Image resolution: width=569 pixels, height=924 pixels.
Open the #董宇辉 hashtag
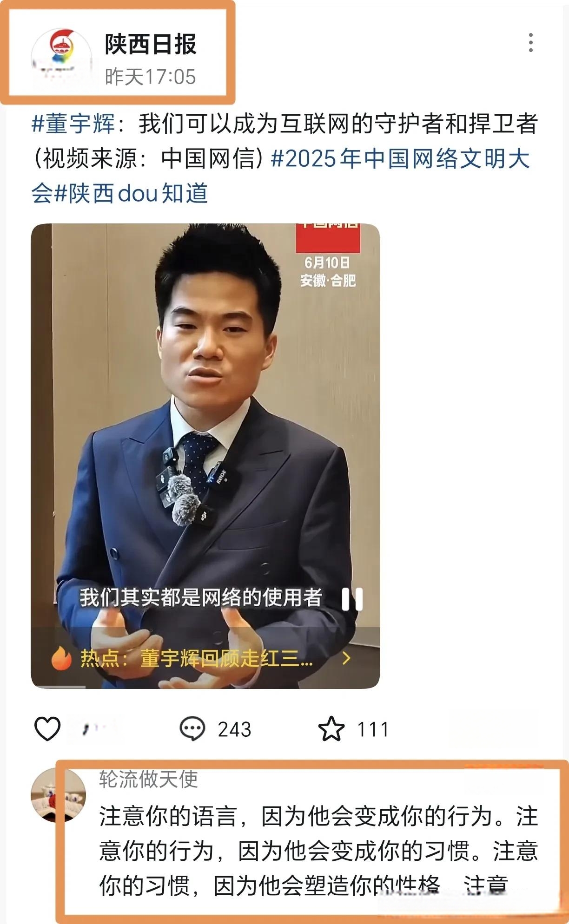click(x=73, y=124)
